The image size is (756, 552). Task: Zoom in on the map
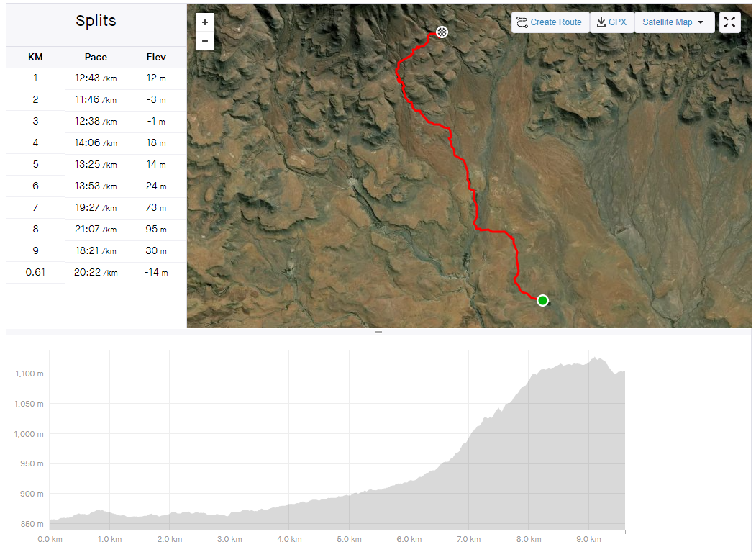point(205,22)
